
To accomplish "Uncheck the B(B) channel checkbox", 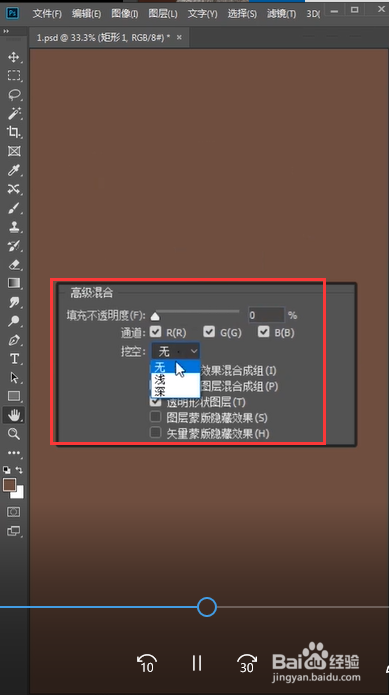I will click(264, 332).
